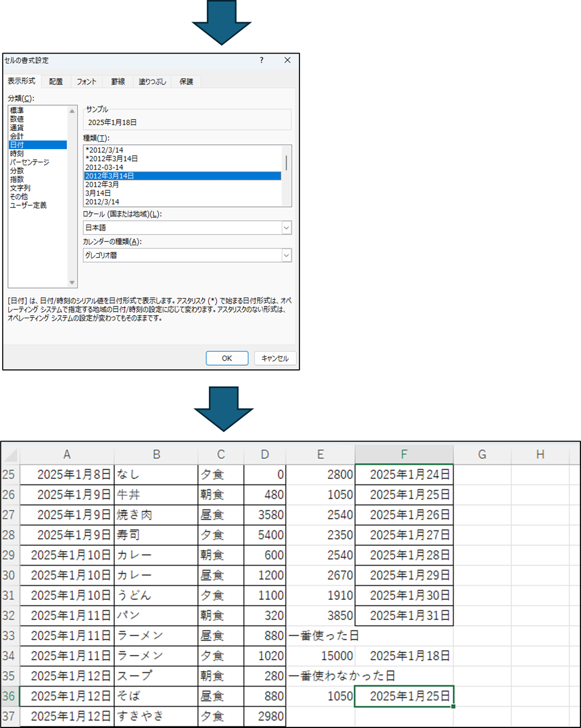The image size is (581, 728).
Task: Close the cell format dialog
Action: tap(287, 60)
